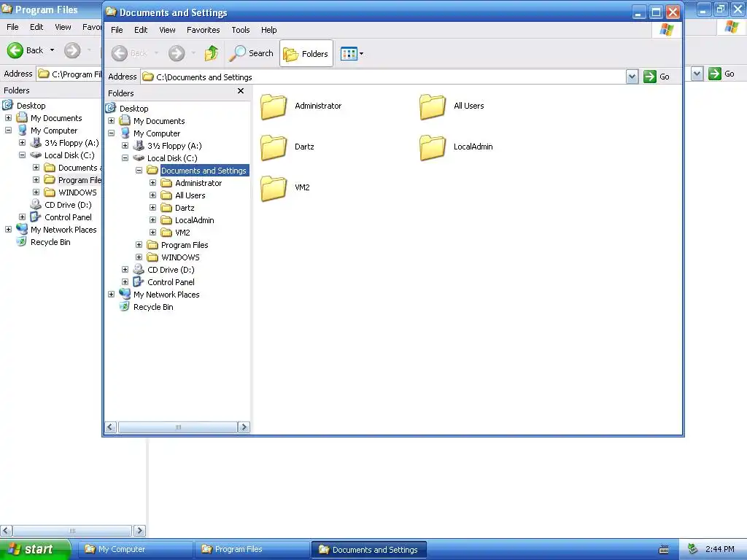Expand Program Files node in front tree
Image resolution: width=747 pixels, height=560 pixels.
coord(139,245)
